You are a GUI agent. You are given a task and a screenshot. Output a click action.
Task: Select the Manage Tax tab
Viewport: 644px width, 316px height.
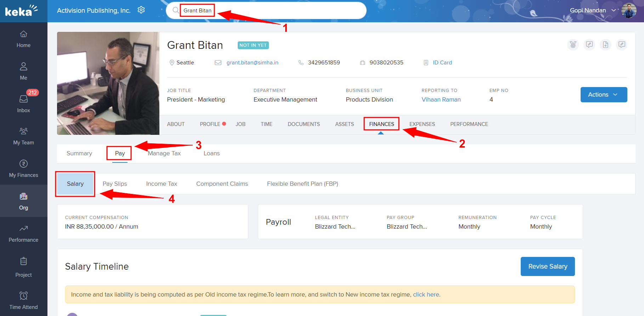164,153
